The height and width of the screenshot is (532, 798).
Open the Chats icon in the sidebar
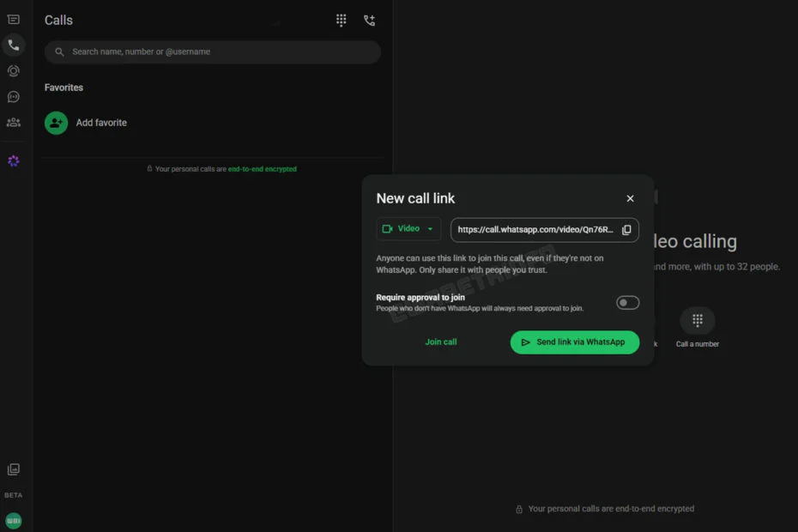pyautogui.click(x=13, y=20)
